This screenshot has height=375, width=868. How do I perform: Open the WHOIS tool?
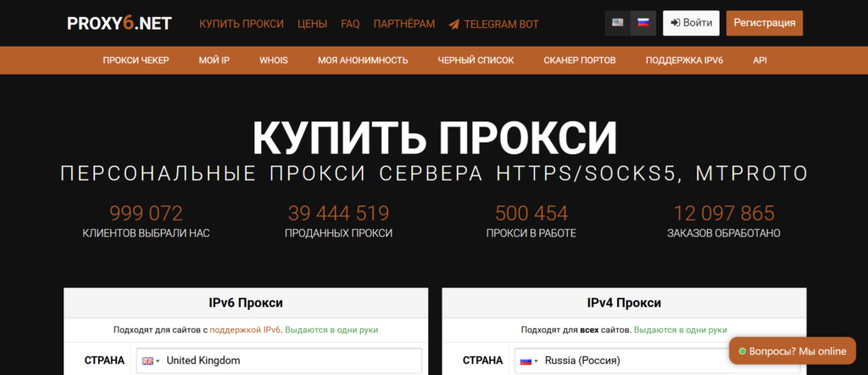[274, 60]
